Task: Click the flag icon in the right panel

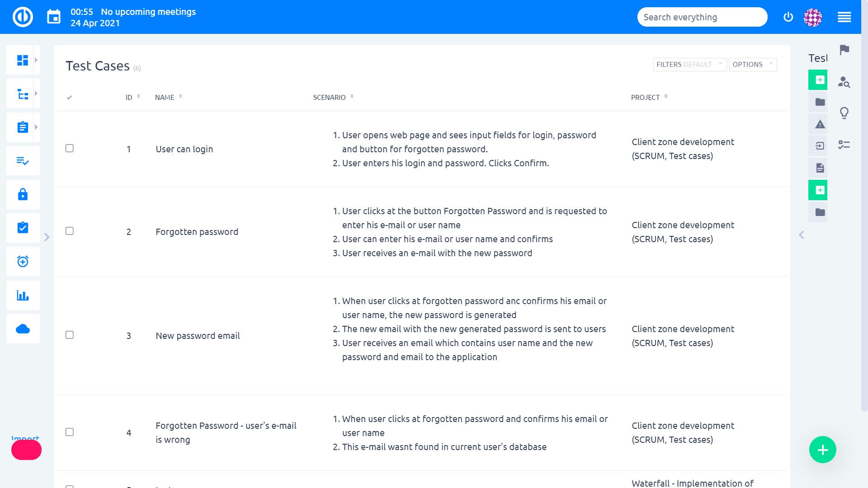Action: tap(843, 51)
